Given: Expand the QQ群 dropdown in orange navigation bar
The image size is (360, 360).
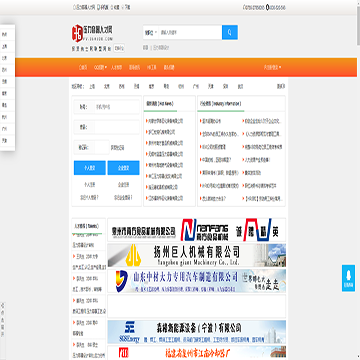Looking at the screenshot, I should click(100, 67).
